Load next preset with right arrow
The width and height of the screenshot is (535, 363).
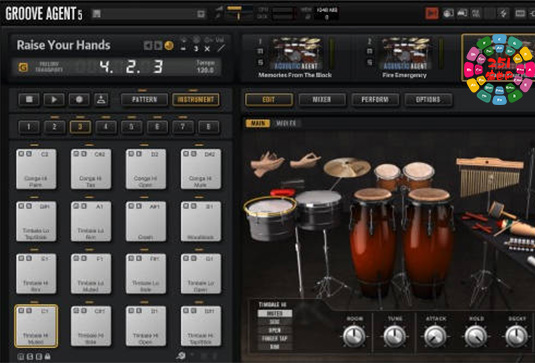tap(158, 45)
